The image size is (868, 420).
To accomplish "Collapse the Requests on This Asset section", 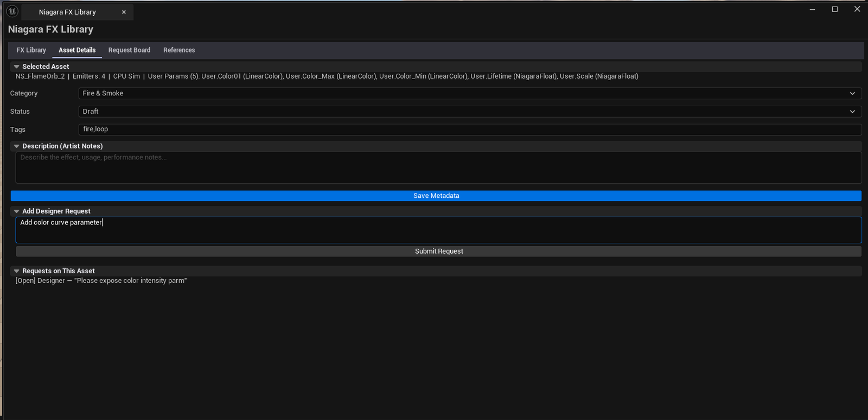I will (17, 271).
